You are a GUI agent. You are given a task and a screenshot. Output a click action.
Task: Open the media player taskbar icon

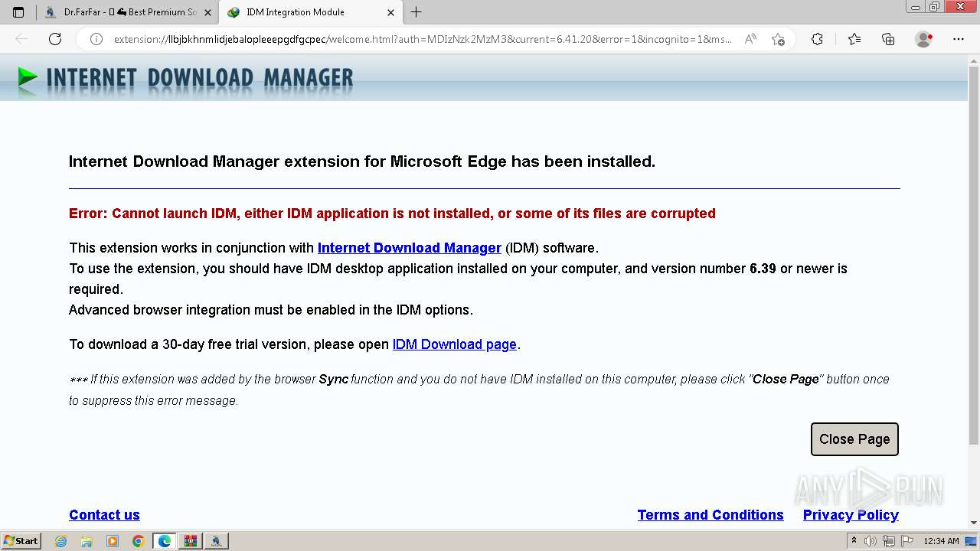click(113, 541)
